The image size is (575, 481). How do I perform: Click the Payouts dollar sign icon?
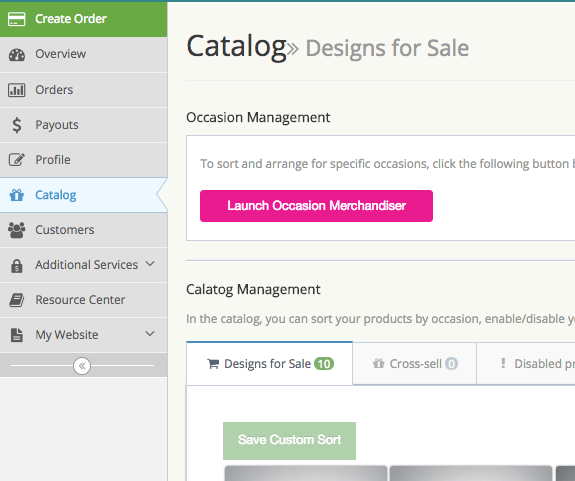(17, 125)
